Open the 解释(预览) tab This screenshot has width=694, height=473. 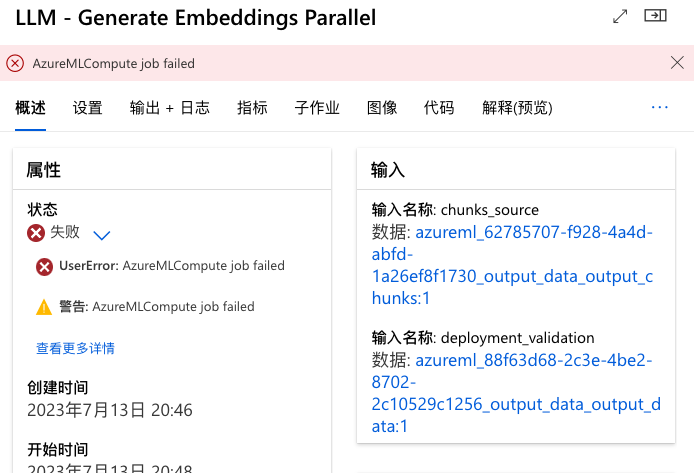point(516,108)
